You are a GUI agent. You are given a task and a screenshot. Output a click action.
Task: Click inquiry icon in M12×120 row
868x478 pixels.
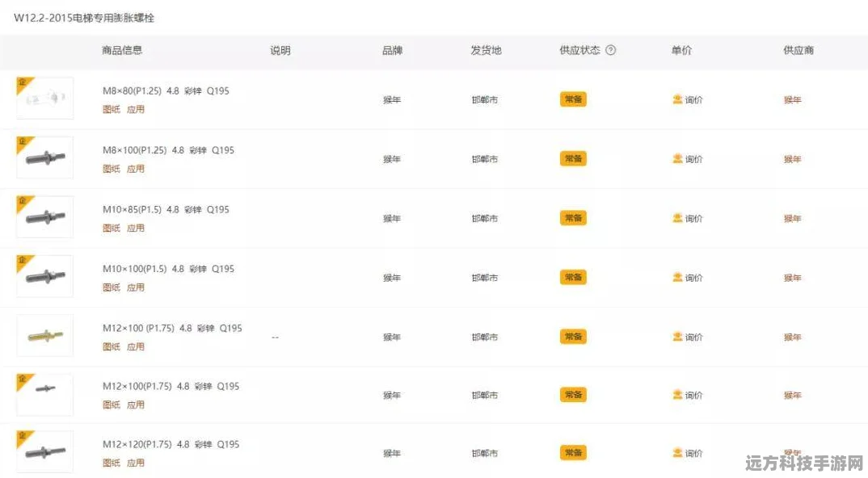point(677,452)
